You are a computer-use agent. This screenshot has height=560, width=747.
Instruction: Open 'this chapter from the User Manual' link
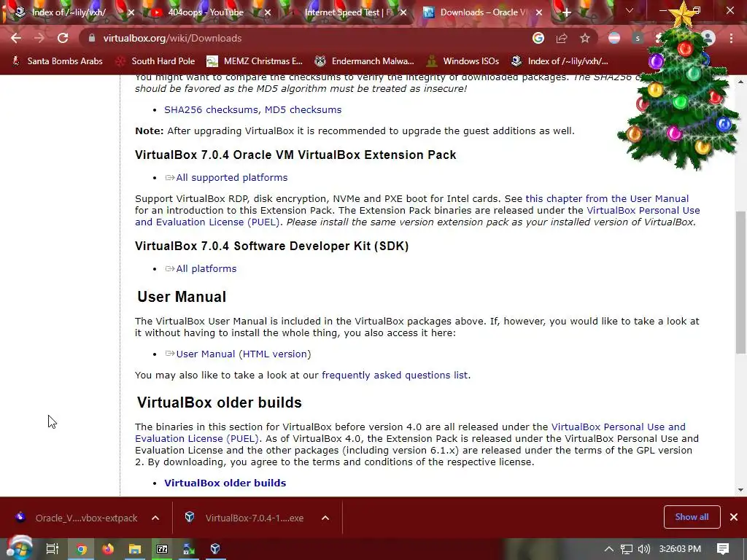607,198
